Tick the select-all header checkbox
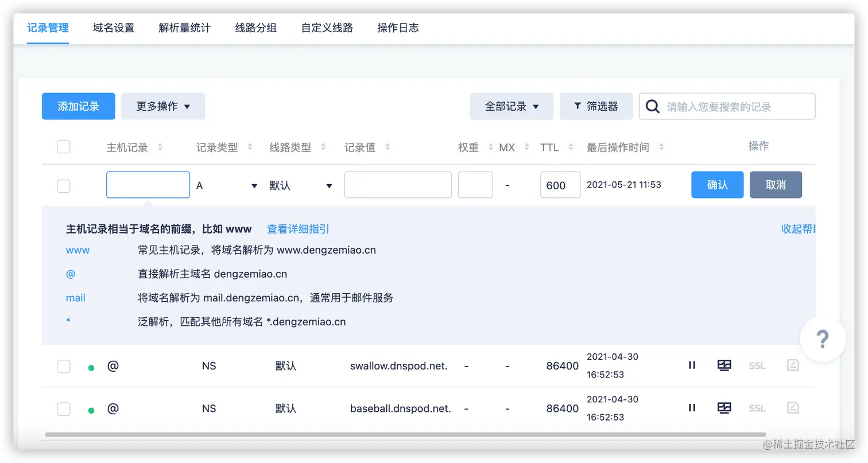The image size is (868, 463). tap(64, 147)
